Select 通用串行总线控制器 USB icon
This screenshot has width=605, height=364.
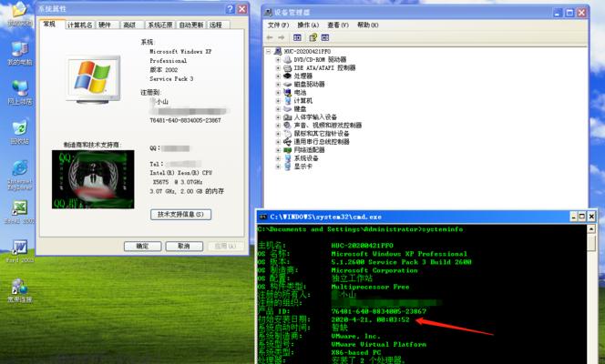[x=287, y=142]
